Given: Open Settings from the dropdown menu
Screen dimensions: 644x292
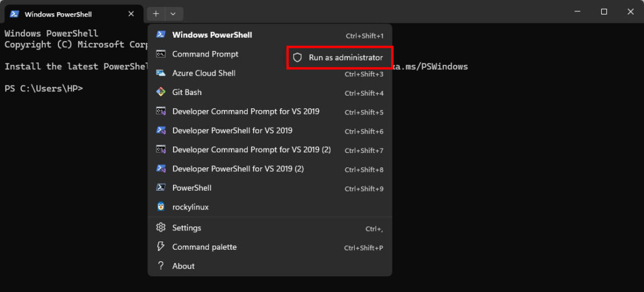Looking at the screenshot, I should pos(270,228).
